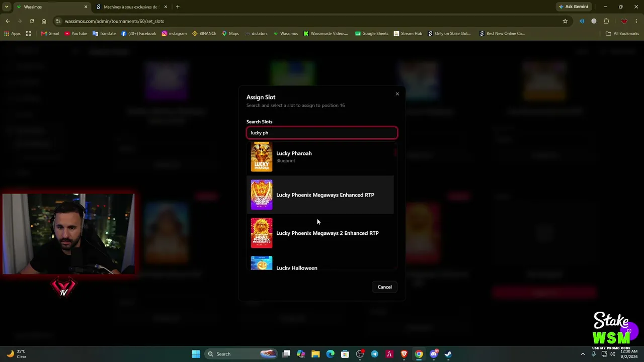The width and height of the screenshot is (644, 362).
Task: Open Chrome three-dot menu
Action: click(636, 21)
